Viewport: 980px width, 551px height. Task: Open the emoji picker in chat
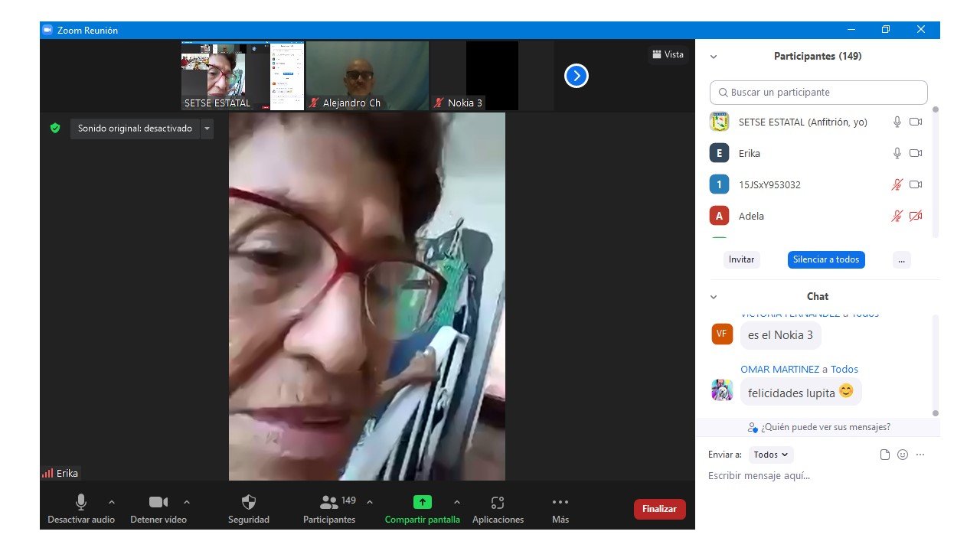coord(903,455)
